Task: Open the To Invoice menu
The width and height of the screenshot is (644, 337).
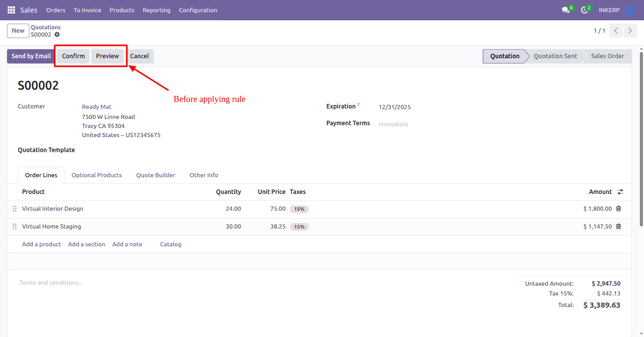Action: coord(87,10)
